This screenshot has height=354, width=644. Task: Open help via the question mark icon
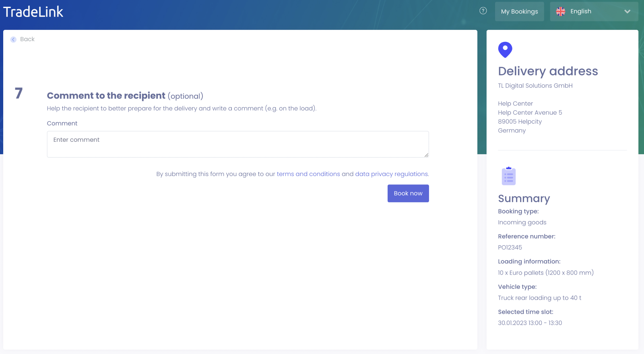[483, 11]
